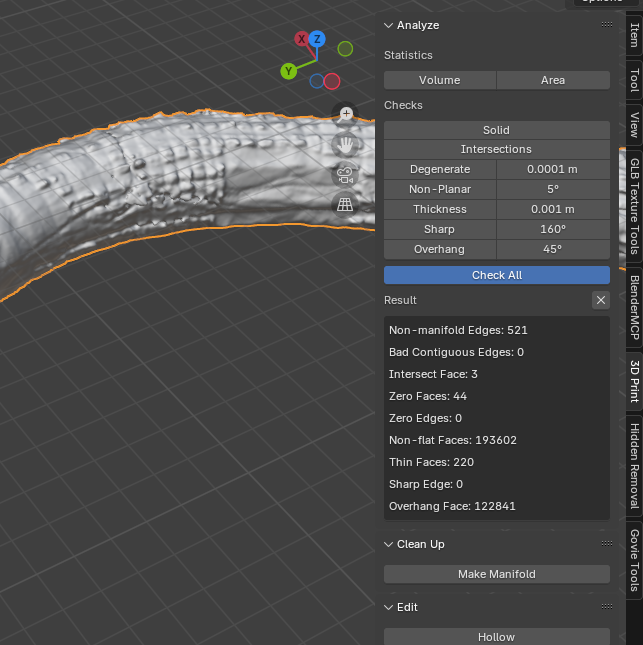Screen dimensions: 643x645
Task: Select Overhang Face: 122841 result
Action: (452, 506)
